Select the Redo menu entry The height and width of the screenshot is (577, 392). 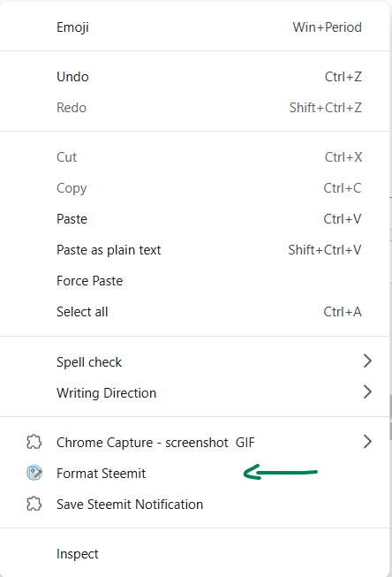(x=195, y=108)
